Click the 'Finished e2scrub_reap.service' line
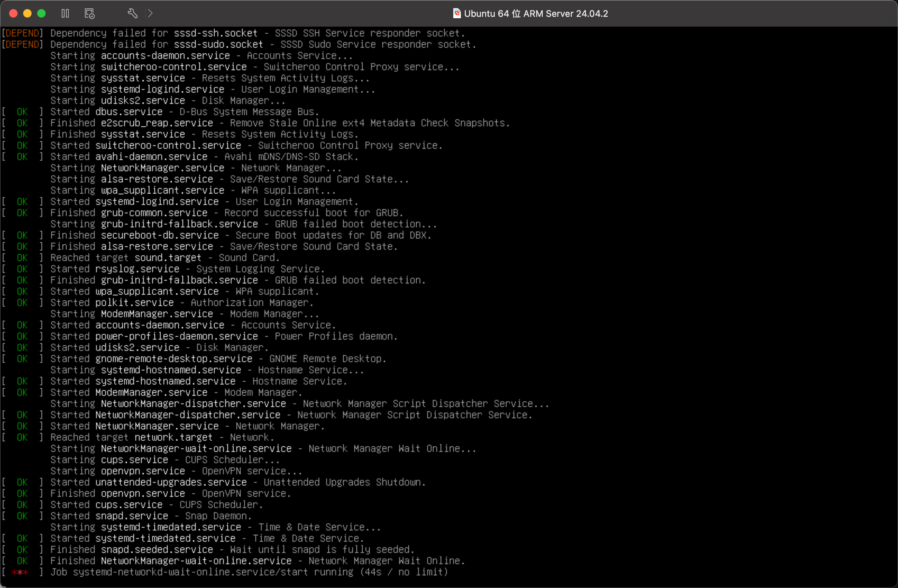Image resolution: width=898 pixels, height=588 pixels. 256,123
